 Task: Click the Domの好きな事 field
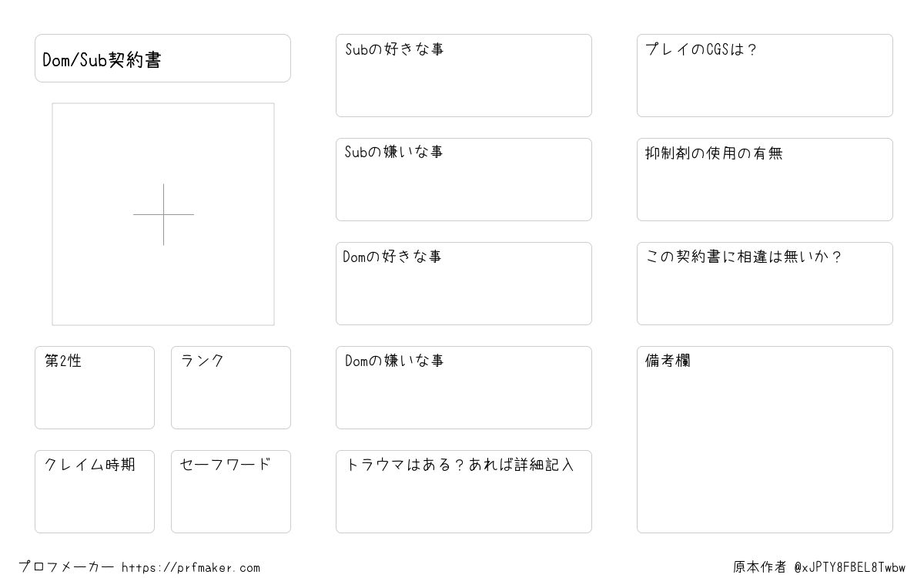pyautogui.click(x=464, y=284)
